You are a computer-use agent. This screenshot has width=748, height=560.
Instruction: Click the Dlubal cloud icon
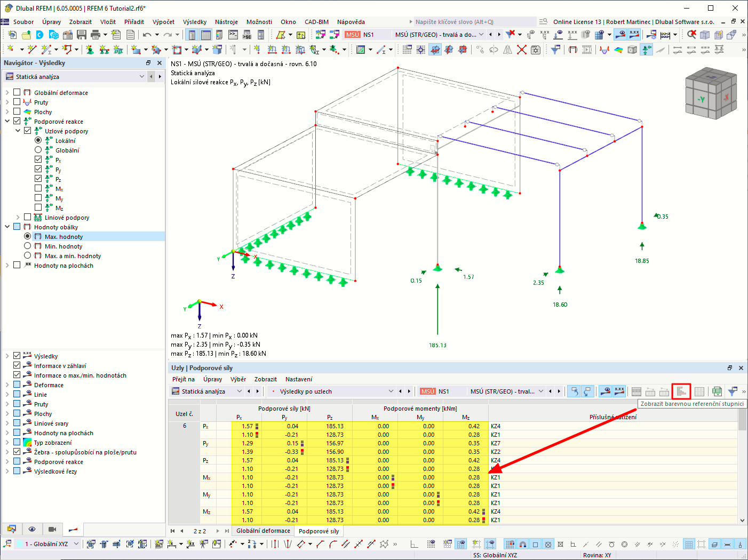[39, 35]
